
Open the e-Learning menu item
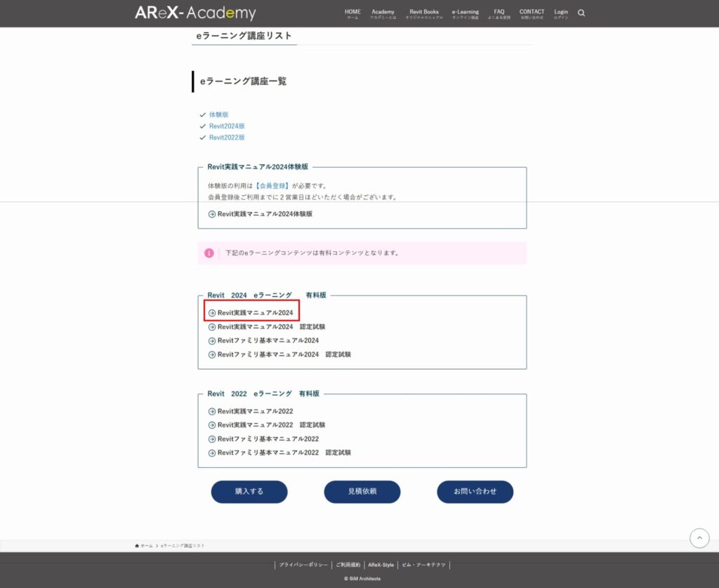[x=466, y=14]
